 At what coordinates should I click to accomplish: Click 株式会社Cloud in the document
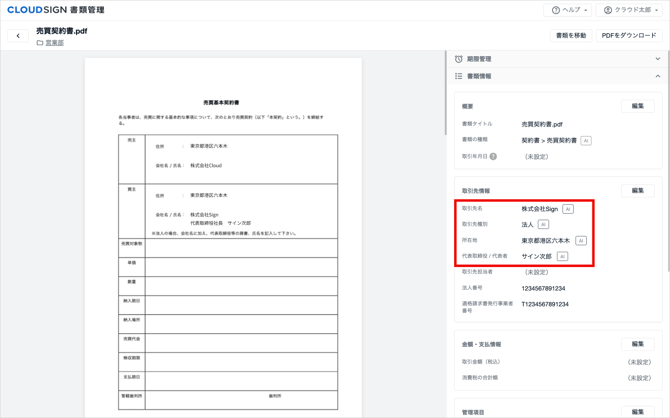click(x=206, y=165)
